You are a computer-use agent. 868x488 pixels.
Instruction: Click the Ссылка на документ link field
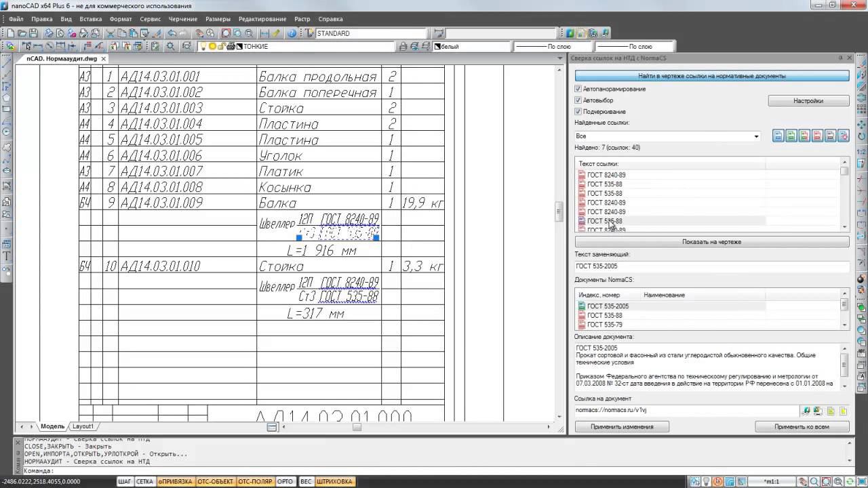[686, 410]
